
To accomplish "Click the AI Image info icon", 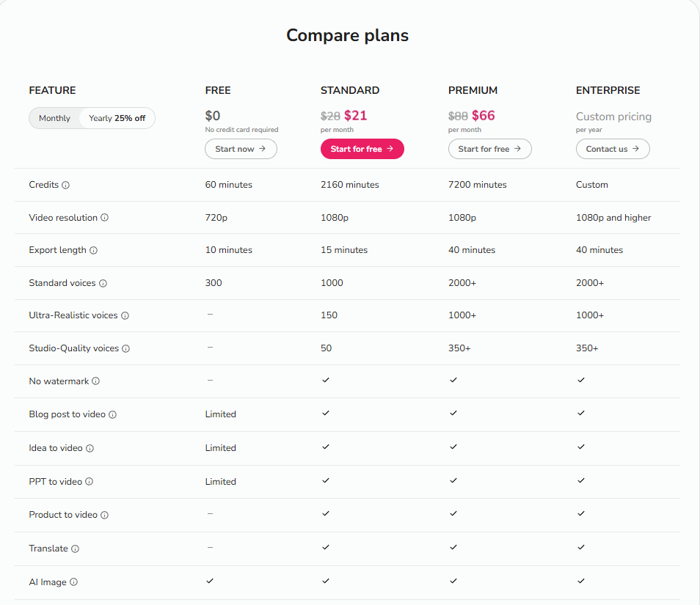I will click(x=73, y=582).
